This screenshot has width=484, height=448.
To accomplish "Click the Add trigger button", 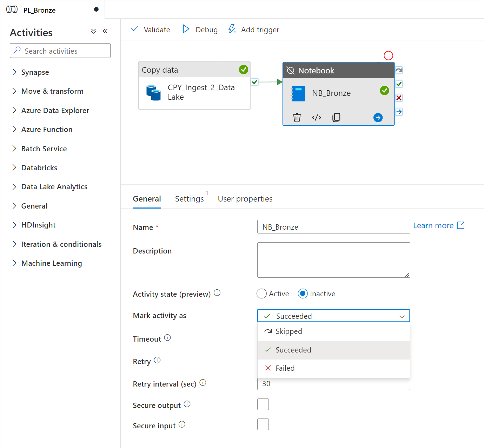I will (x=254, y=29).
